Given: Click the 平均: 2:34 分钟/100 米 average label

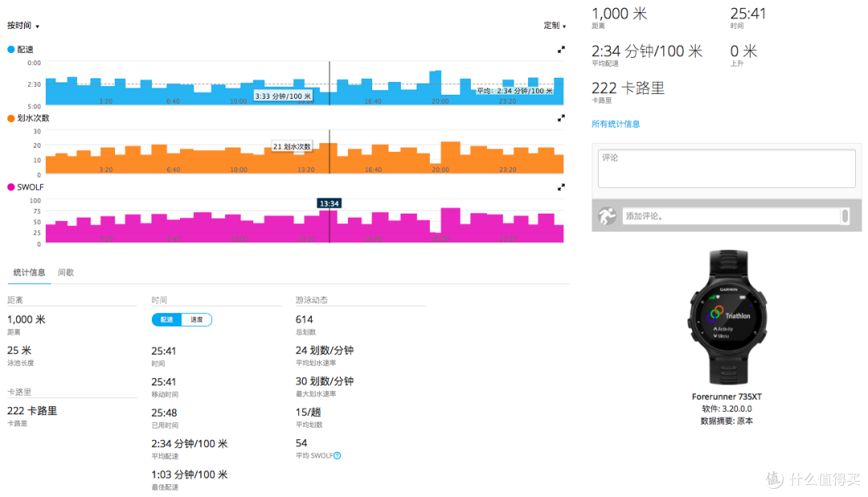Looking at the screenshot, I should point(515,91).
